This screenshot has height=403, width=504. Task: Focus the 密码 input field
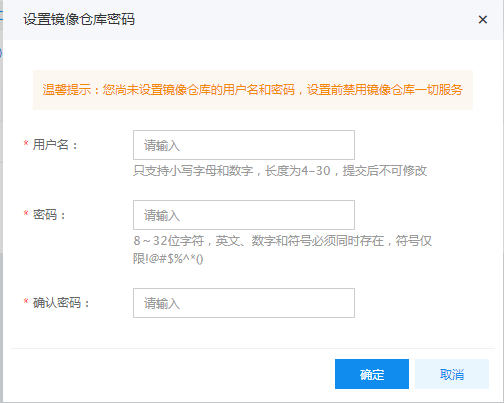pyautogui.click(x=244, y=215)
